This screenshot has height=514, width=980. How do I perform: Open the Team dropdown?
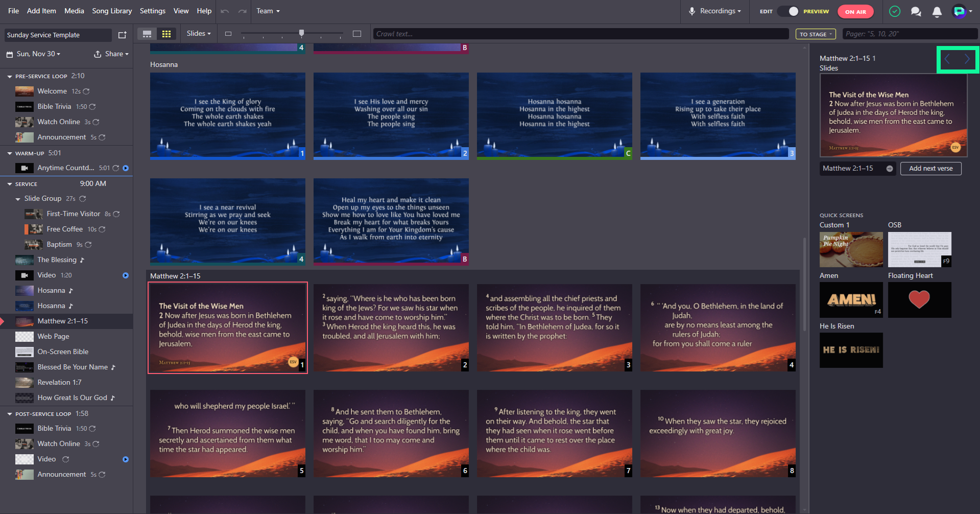(x=268, y=11)
